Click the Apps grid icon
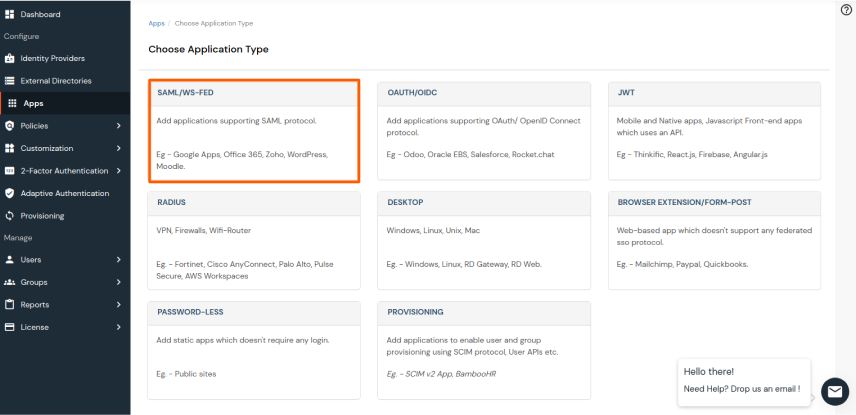This screenshot has height=415, width=856. point(13,103)
